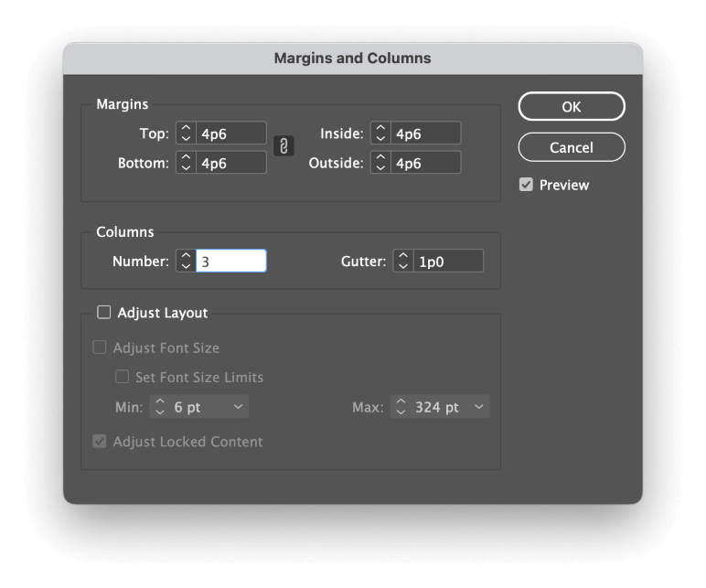This screenshot has width=706, height=588.
Task: Decrease Outside margin with the down arrow
Action: [380, 167]
